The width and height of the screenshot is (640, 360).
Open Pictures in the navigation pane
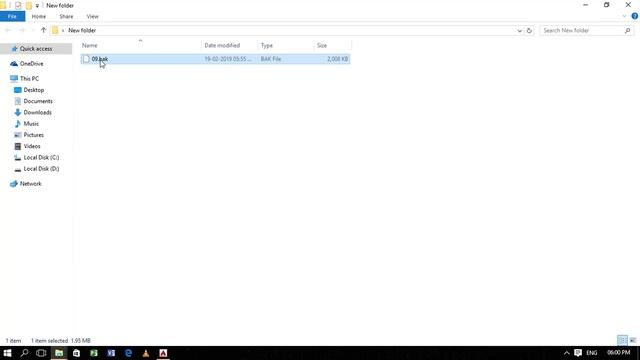[x=33, y=135]
